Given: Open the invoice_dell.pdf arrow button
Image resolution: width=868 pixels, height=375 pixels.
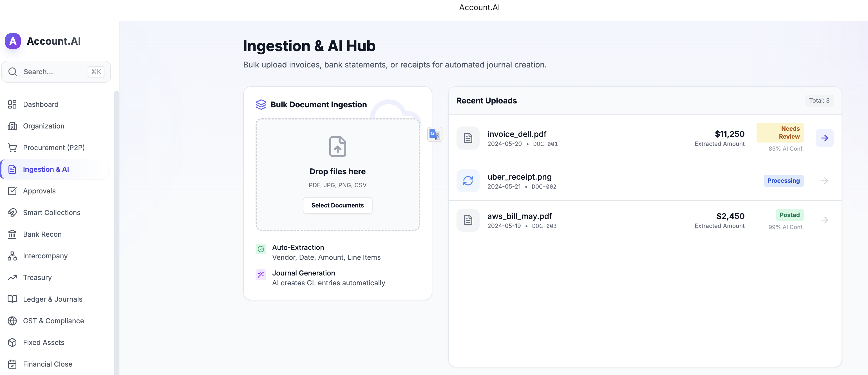Looking at the screenshot, I should 824,138.
